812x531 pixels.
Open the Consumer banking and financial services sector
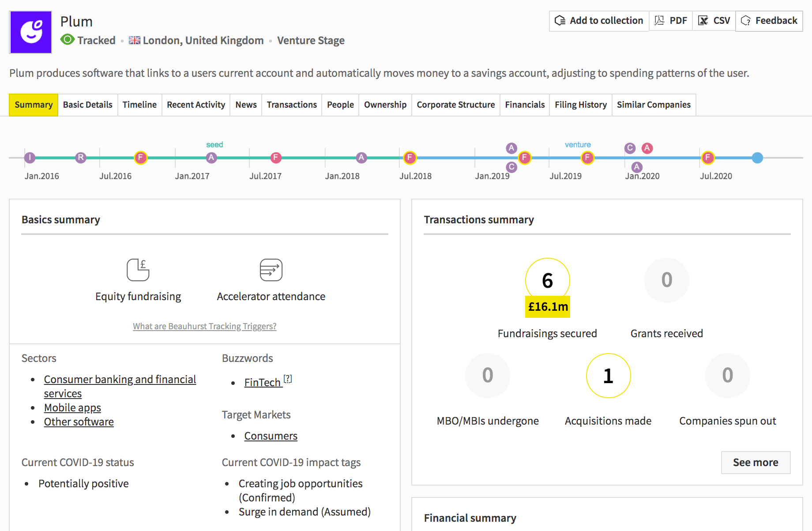pyautogui.click(x=120, y=386)
